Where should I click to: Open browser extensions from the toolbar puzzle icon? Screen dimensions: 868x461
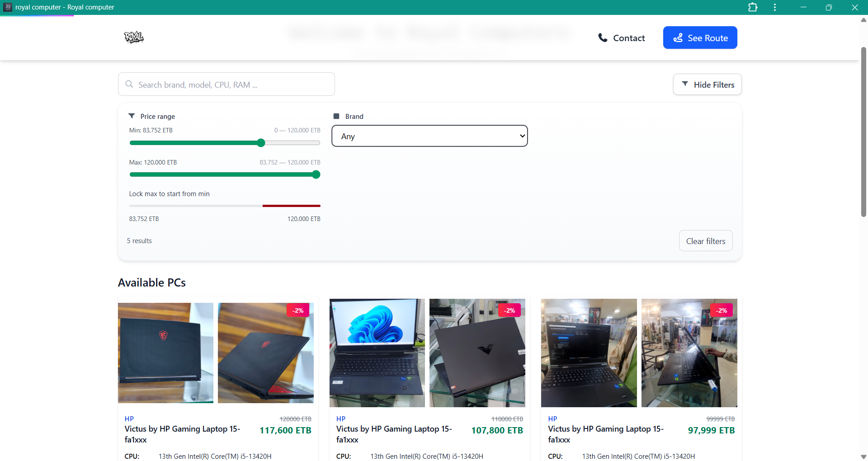pos(753,7)
